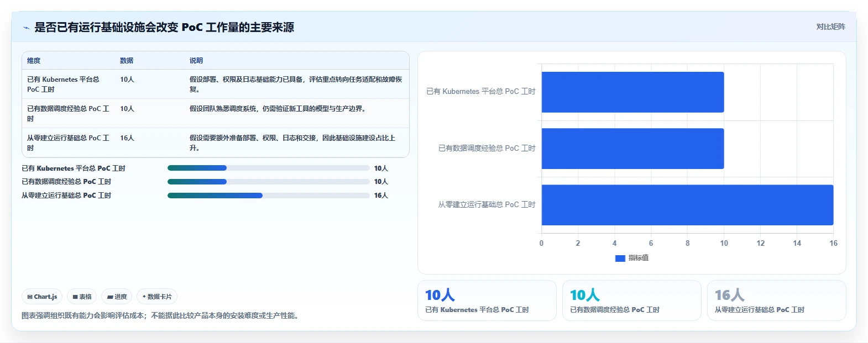This screenshot has height=343, width=868.
Task: Select the 已有 Kubernetes 平台总 PoC 工时 table cell
Action: tap(69, 84)
